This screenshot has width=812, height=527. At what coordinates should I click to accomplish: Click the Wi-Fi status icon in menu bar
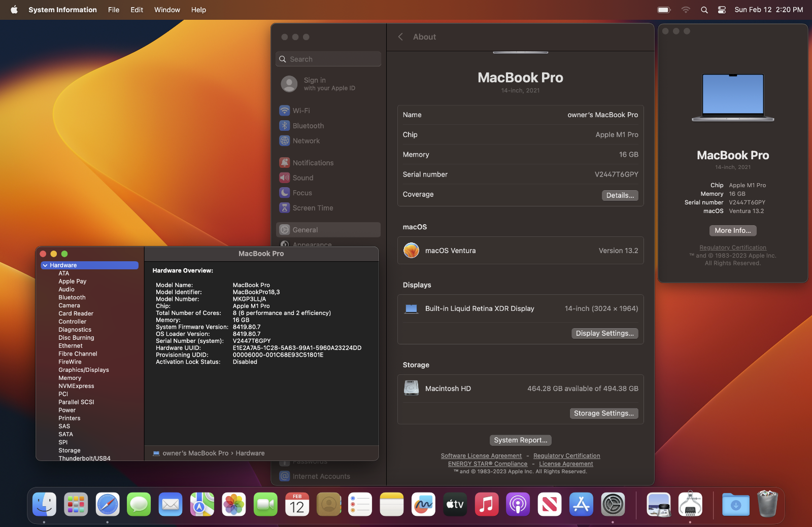pyautogui.click(x=686, y=10)
